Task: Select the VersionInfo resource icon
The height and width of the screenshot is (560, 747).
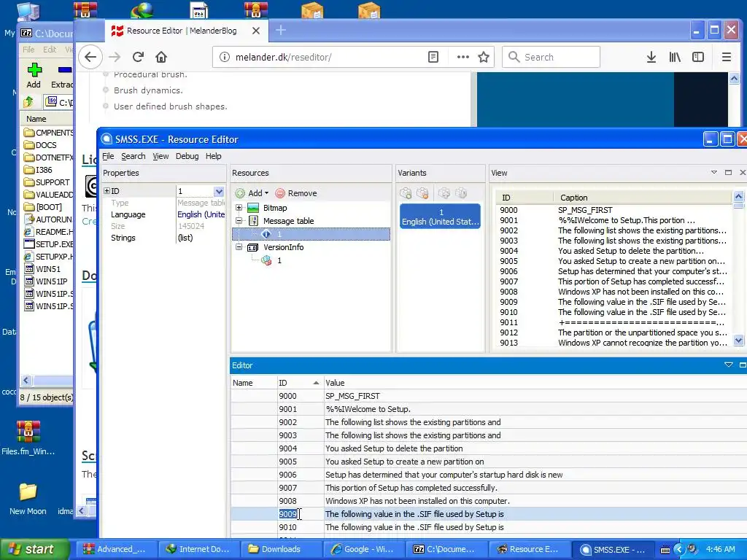Action: [x=253, y=247]
